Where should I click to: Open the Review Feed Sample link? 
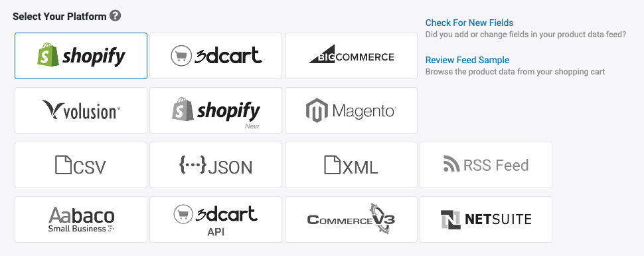point(467,60)
